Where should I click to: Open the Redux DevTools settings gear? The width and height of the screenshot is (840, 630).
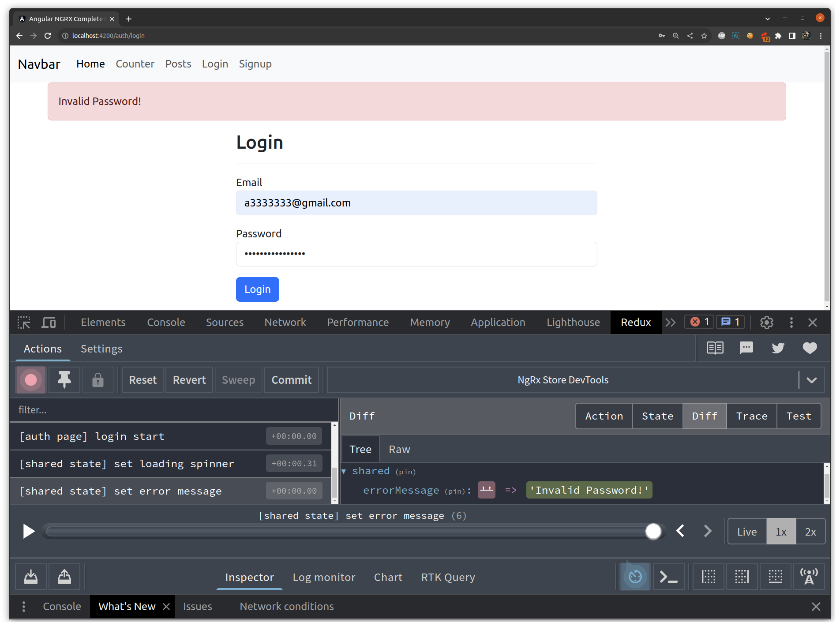(x=766, y=322)
